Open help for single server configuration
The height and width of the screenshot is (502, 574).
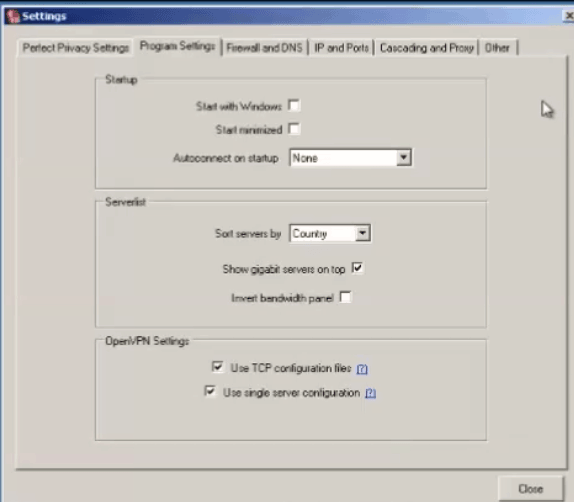(x=370, y=393)
